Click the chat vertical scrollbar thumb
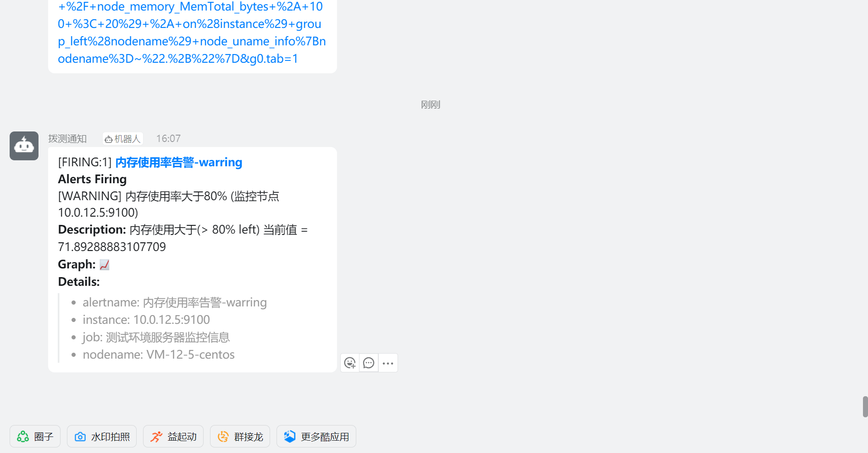868x453 pixels. tap(865, 407)
